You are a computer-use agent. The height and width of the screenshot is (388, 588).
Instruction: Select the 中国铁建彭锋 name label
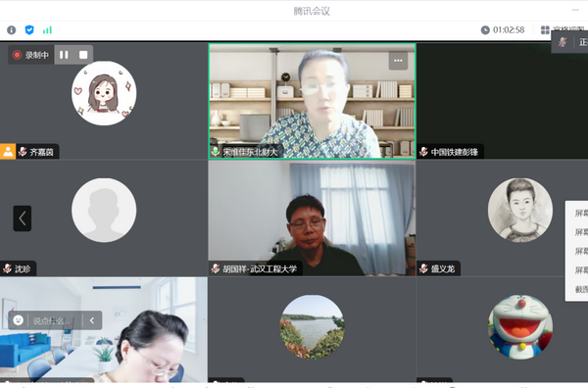tap(455, 152)
